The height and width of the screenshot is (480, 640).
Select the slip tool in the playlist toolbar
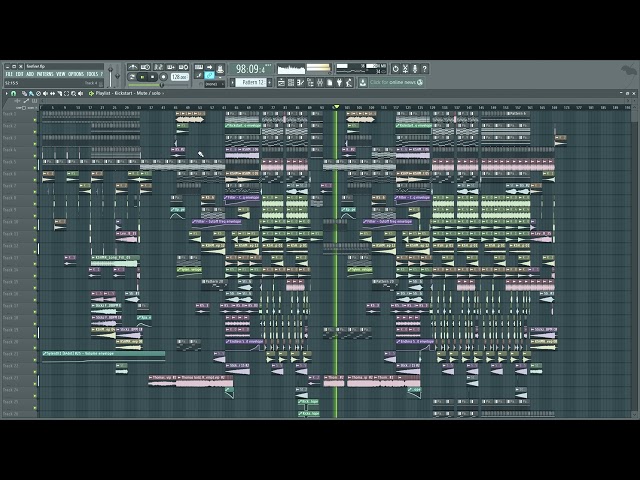[53, 93]
